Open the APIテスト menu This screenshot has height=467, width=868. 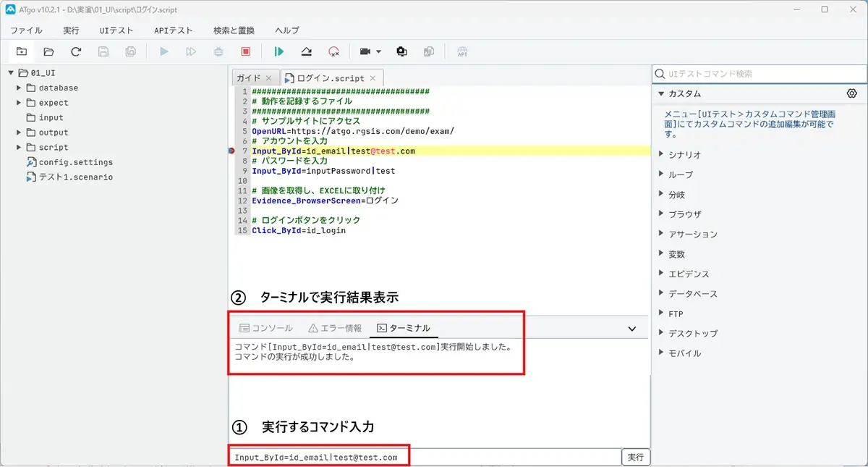click(173, 30)
